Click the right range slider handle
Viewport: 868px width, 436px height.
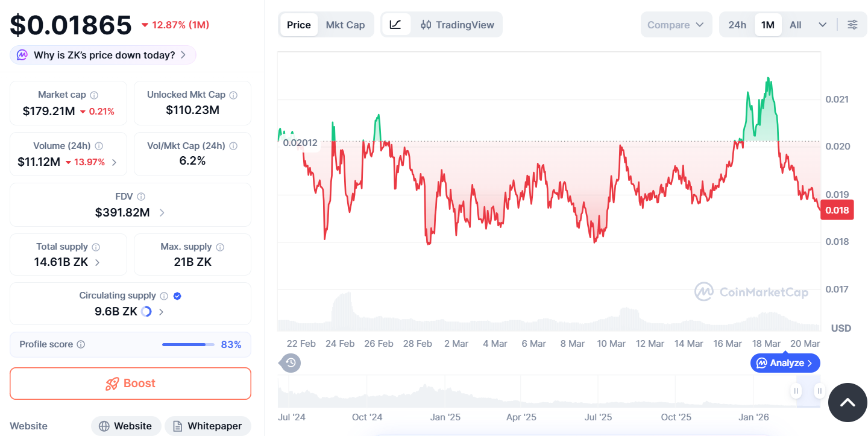pos(819,391)
